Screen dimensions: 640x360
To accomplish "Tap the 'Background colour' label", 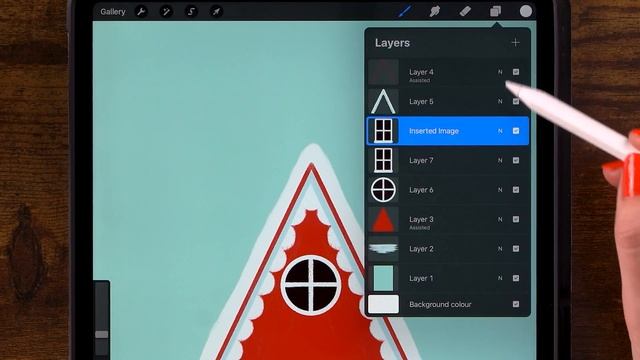I will tap(440, 304).
